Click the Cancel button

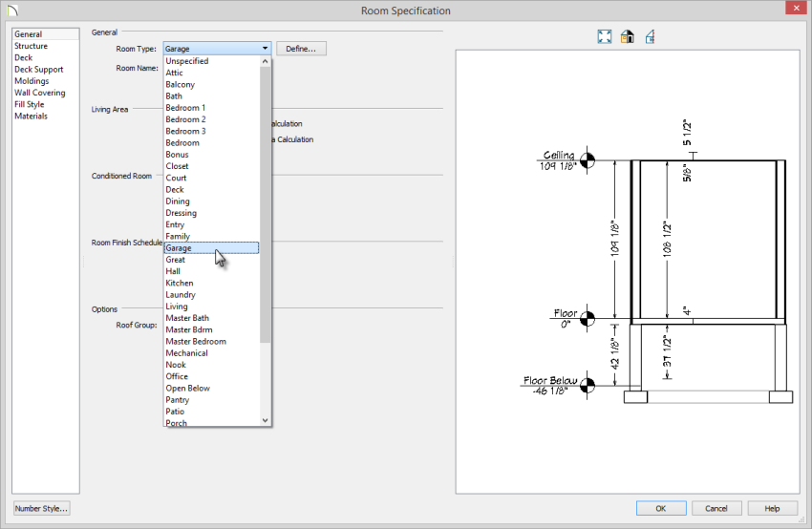(716, 508)
